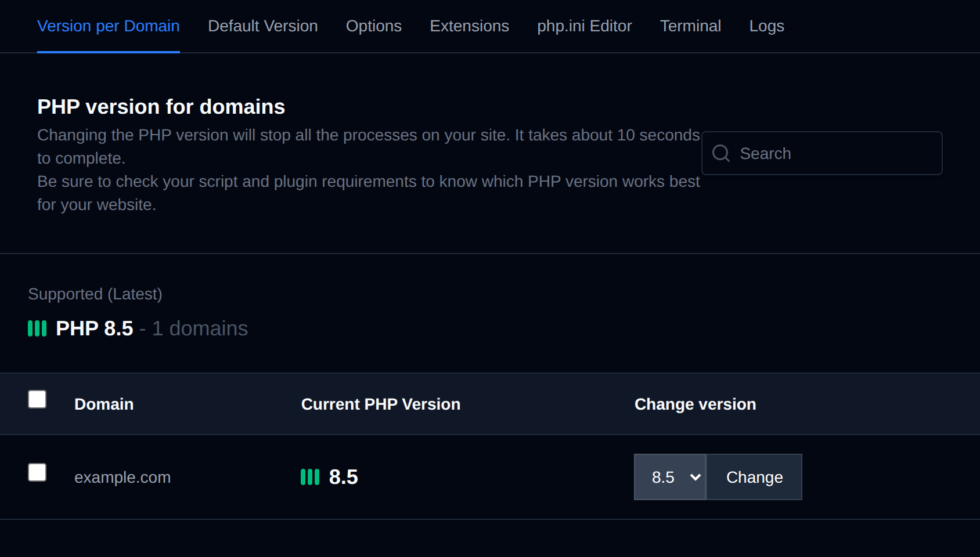The image size is (980, 557).
Task: Click the Change version column header
Action: click(x=695, y=404)
